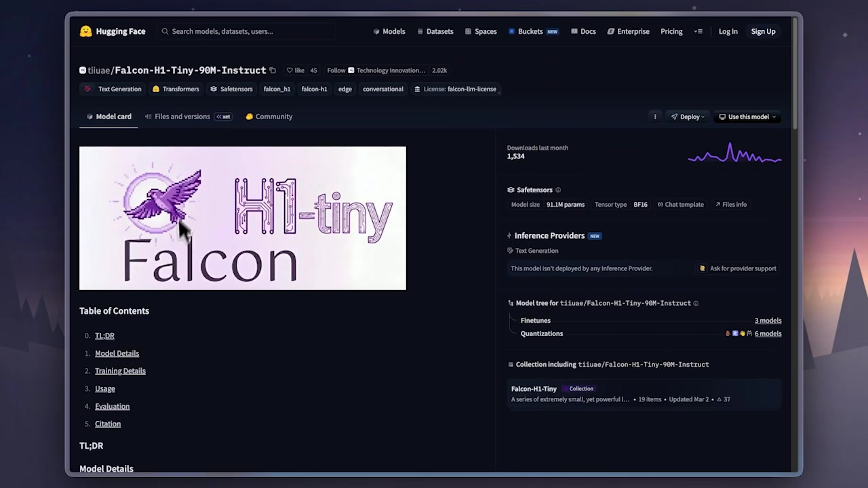The height and width of the screenshot is (488, 868).
Task: Open Enterprise in the top navigation
Action: 629,31
